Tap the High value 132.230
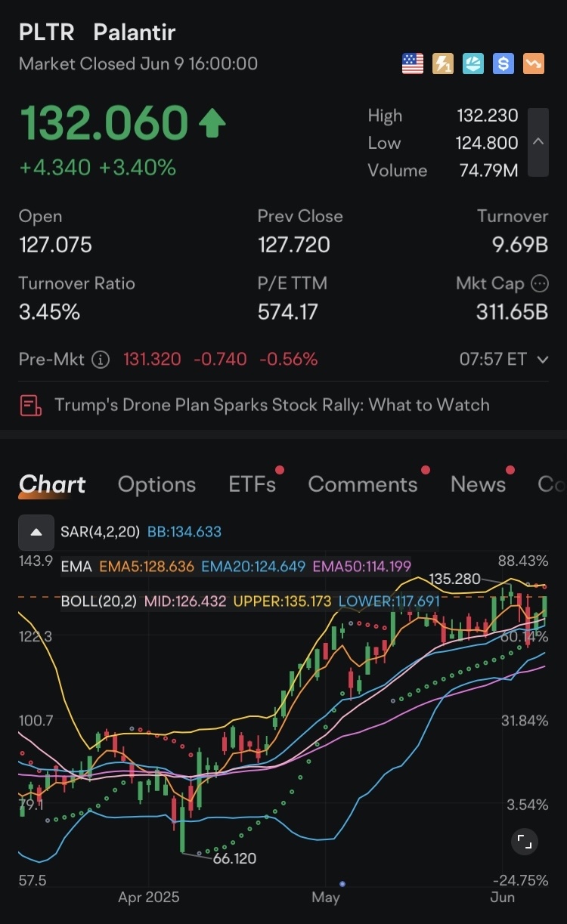 point(488,116)
